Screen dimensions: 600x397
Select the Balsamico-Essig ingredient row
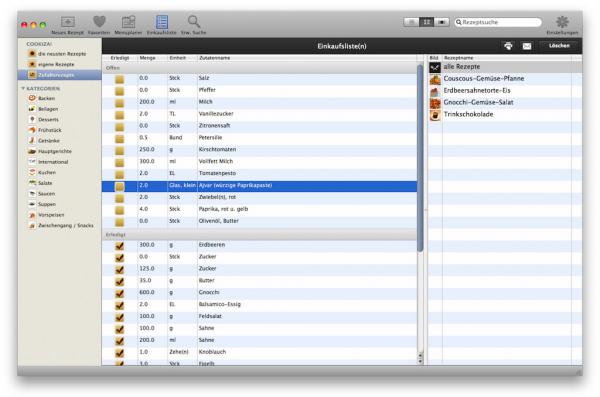[x=259, y=304]
